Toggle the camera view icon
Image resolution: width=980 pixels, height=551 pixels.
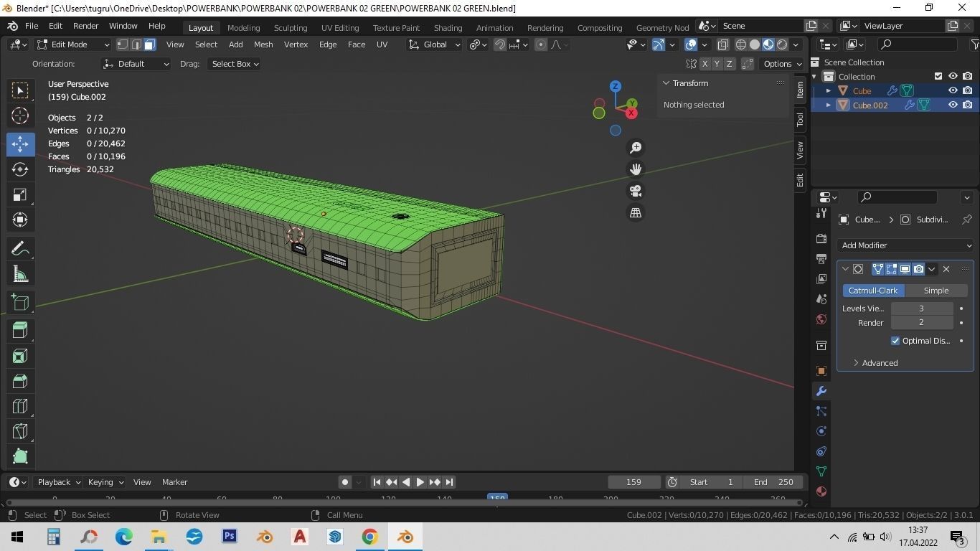636,191
